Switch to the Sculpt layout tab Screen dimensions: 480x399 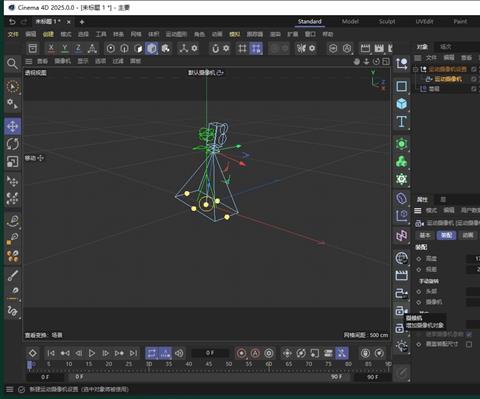(x=387, y=22)
